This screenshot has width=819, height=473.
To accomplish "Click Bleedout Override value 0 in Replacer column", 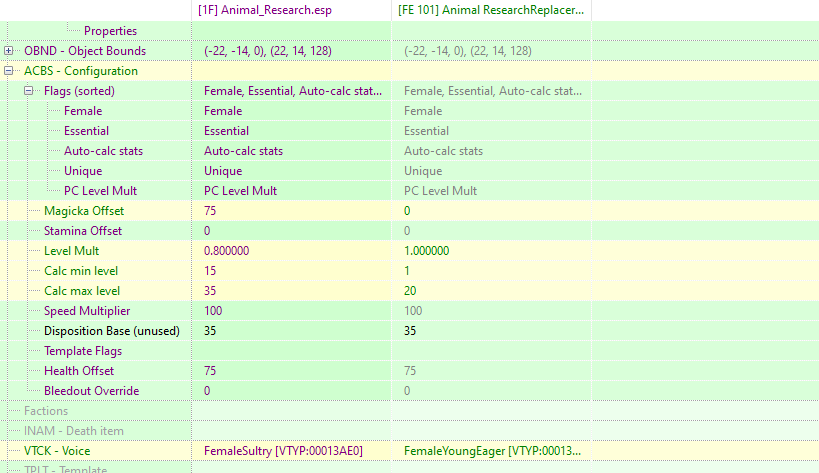I will click(407, 391).
